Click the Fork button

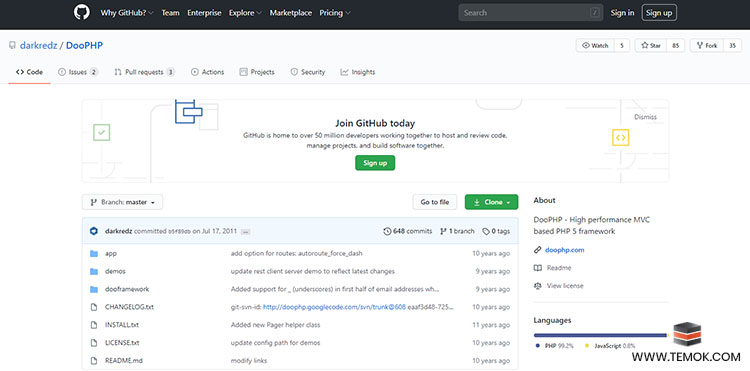pyautogui.click(x=707, y=45)
